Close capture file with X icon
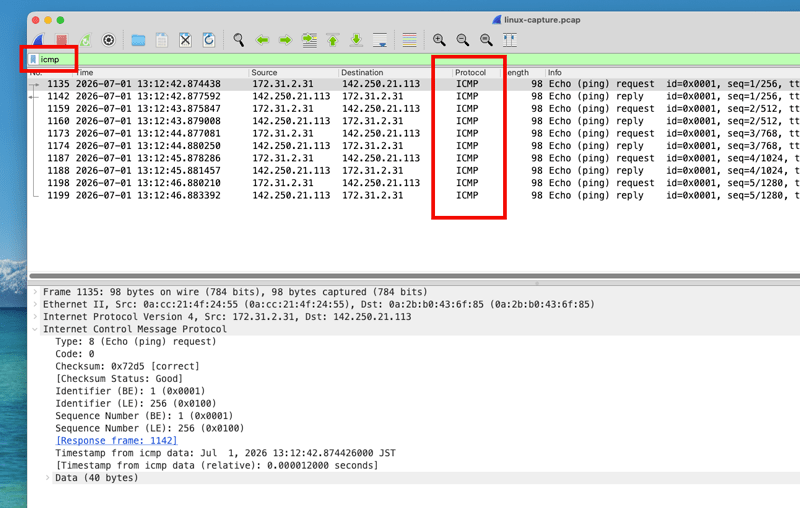 (185, 40)
